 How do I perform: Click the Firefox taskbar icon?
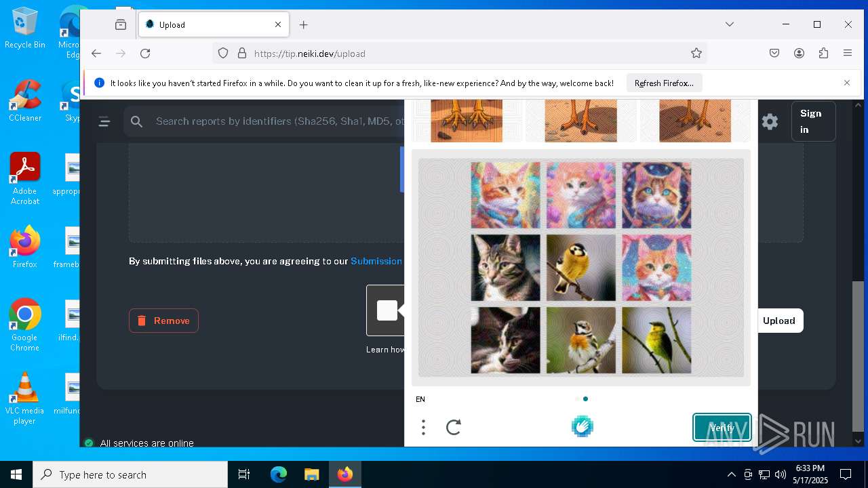[344, 474]
